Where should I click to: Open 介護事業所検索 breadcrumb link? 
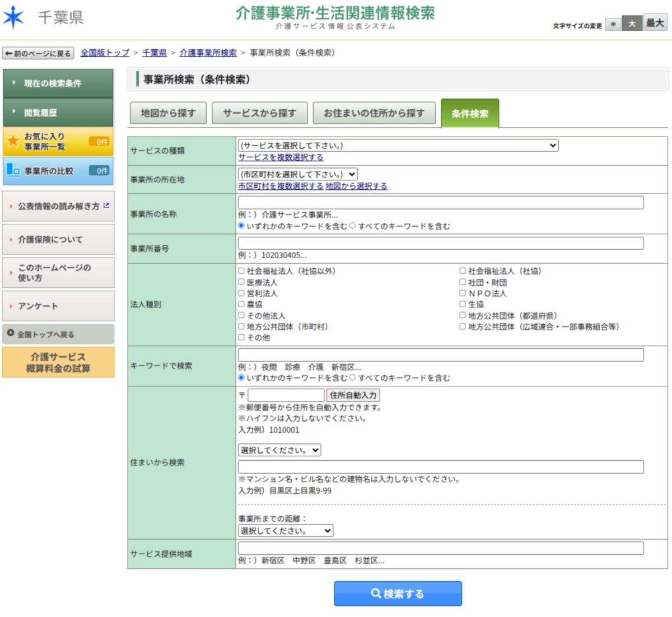point(208,53)
